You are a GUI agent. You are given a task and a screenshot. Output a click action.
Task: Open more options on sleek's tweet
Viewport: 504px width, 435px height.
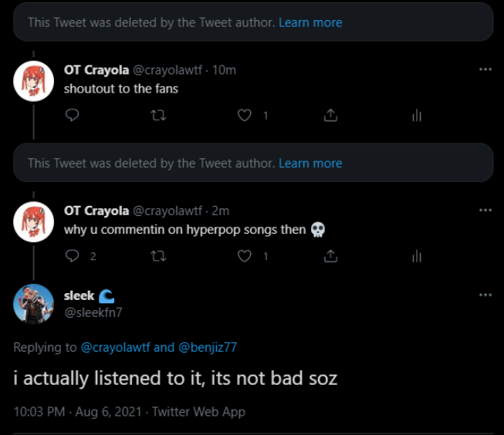point(485,295)
